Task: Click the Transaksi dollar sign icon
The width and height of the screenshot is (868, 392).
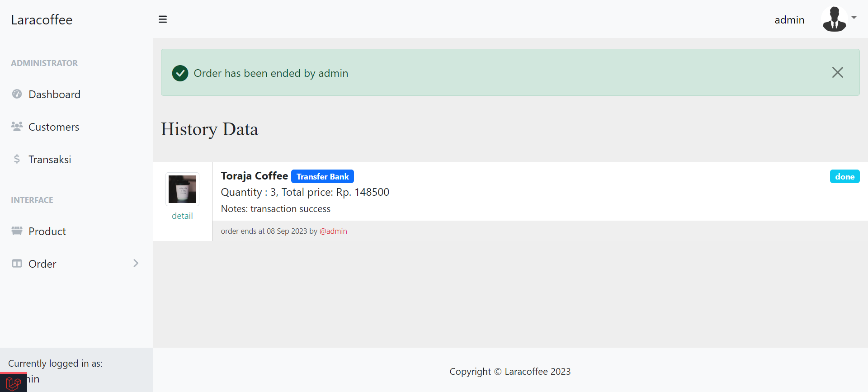Action: tap(17, 159)
